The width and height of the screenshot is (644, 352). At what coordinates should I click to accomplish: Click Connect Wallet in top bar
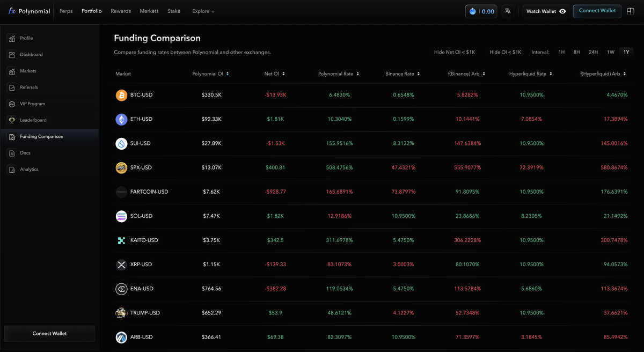coord(597,11)
